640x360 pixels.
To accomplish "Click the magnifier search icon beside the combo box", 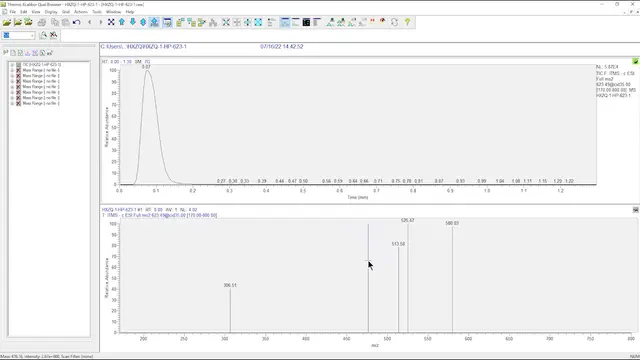I will [43, 36].
